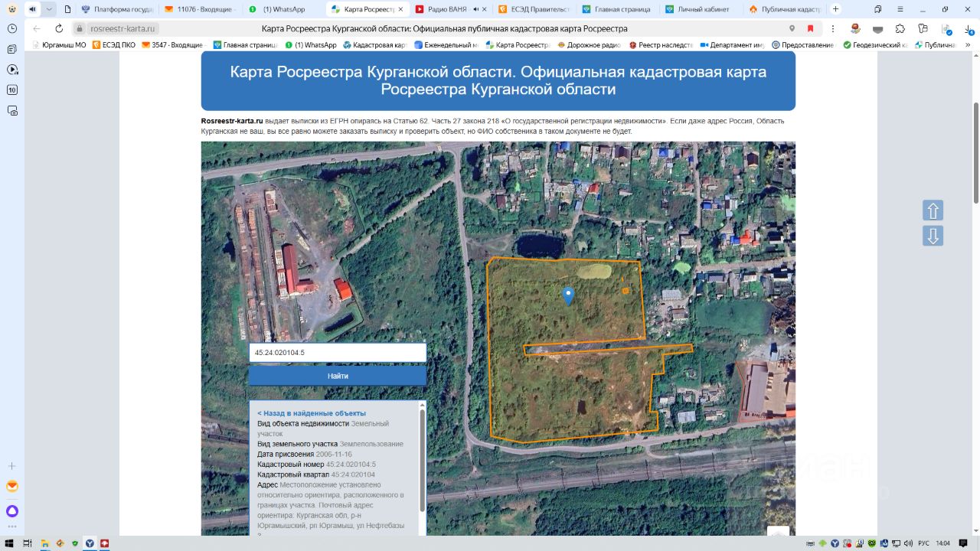Open the 3547 · Входящие bookmark
This screenshot has height=551, width=980.
pos(174,45)
